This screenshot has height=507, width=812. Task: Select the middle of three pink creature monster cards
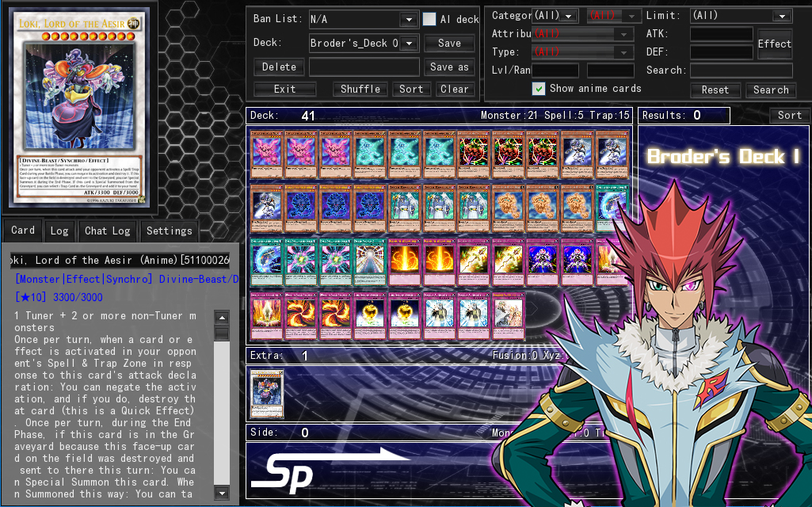(301, 154)
